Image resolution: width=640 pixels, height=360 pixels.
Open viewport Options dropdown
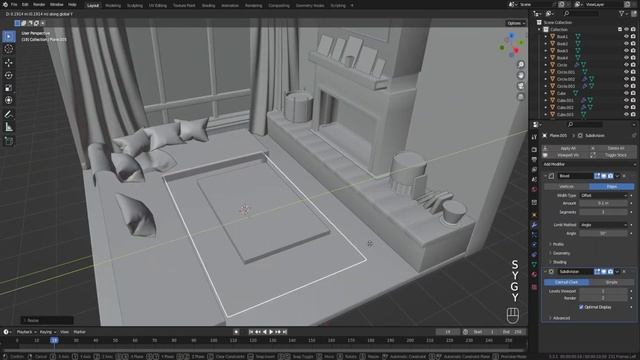tap(516, 23)
